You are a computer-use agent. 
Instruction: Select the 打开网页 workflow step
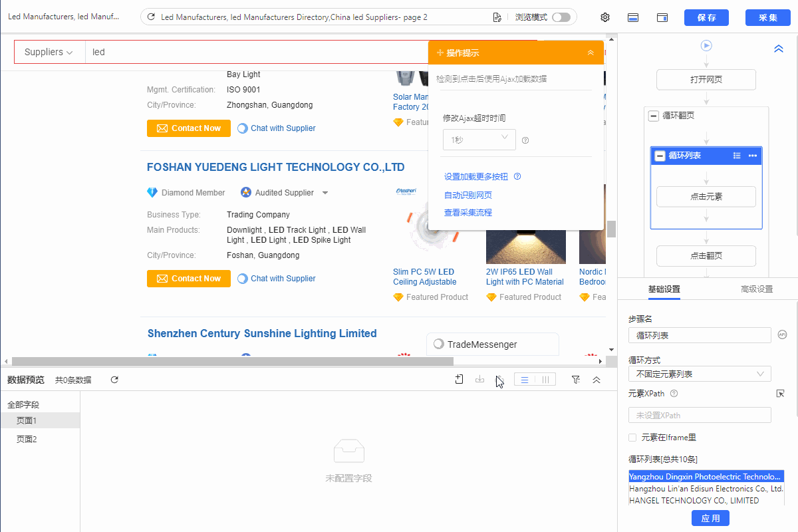706,80
